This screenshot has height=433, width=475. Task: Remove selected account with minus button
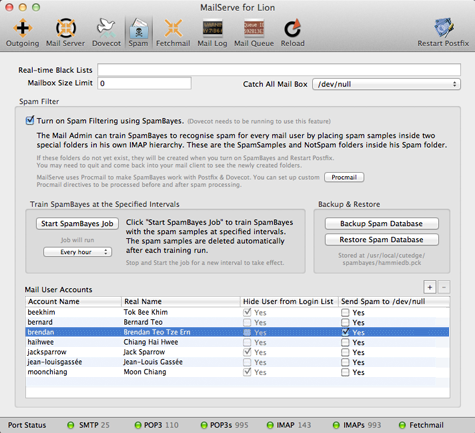(444, 287)
